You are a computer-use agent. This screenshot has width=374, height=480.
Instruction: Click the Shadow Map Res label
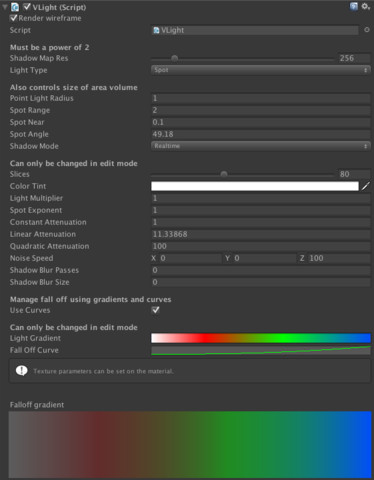(x=39, y=58)
